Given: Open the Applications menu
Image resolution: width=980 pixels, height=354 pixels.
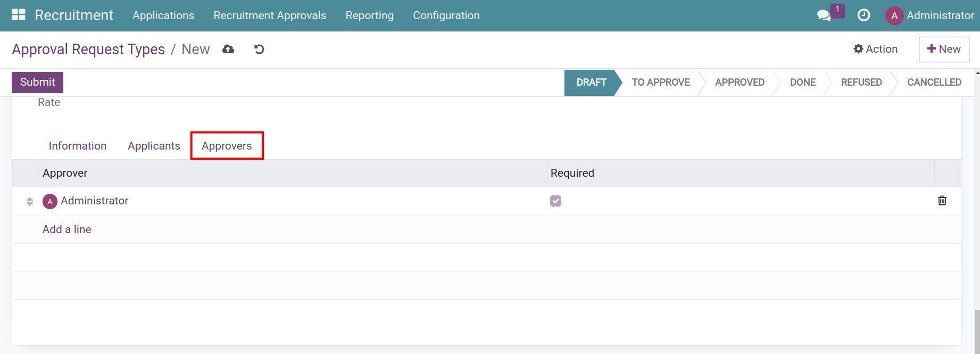Looking at the screenshot, I should click(163, 15).
